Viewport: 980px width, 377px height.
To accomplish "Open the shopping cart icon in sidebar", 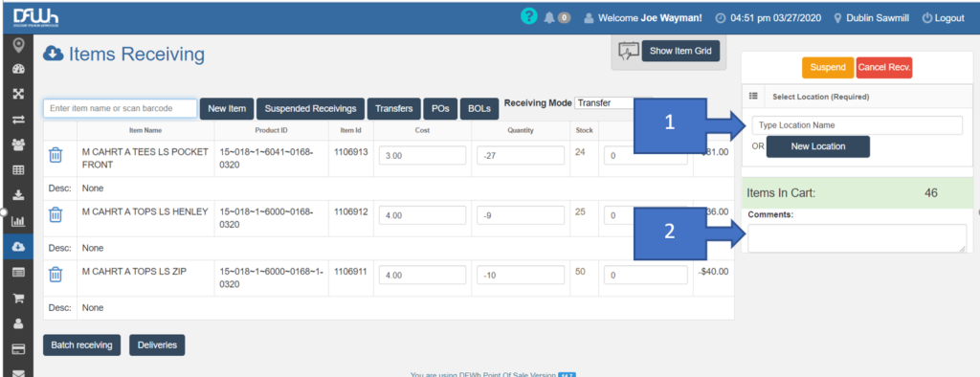I will pos(18,298).
